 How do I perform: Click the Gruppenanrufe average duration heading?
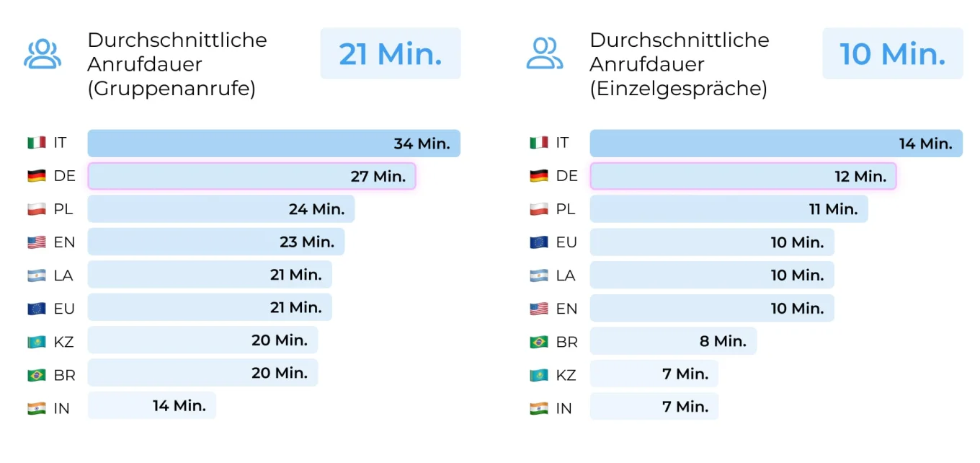pyautogui.click(x=177, y=64)
